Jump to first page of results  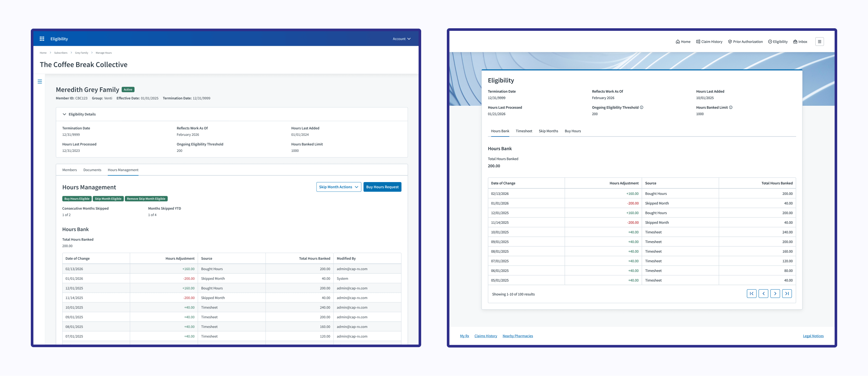[751, 294]
